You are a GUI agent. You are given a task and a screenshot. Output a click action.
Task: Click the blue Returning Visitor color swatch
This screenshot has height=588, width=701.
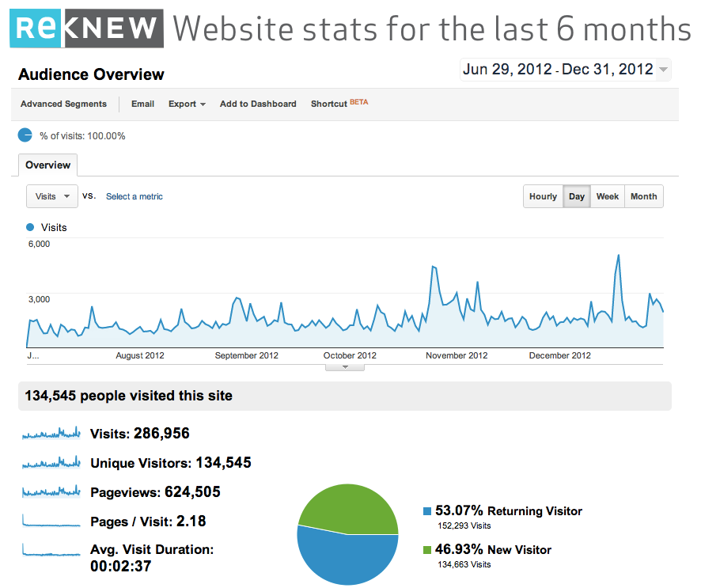point(427,511)
